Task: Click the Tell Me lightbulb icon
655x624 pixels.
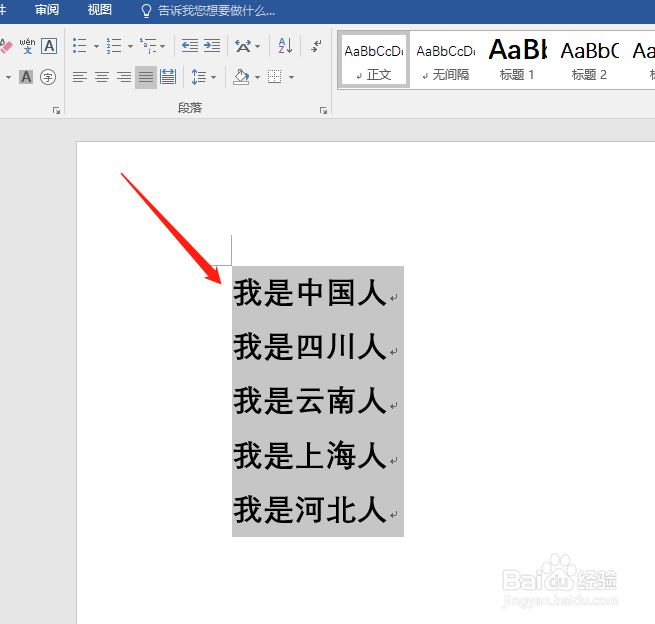Action: coord(146,11)
